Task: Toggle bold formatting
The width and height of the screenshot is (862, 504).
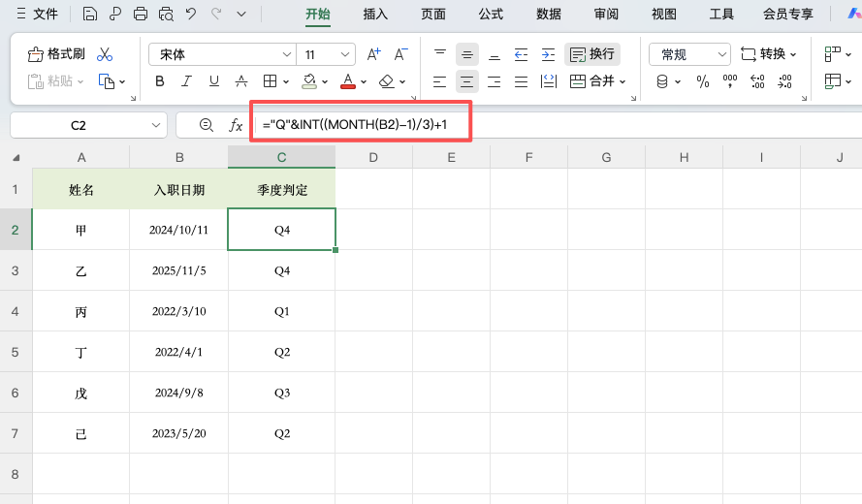Action: 160,81
